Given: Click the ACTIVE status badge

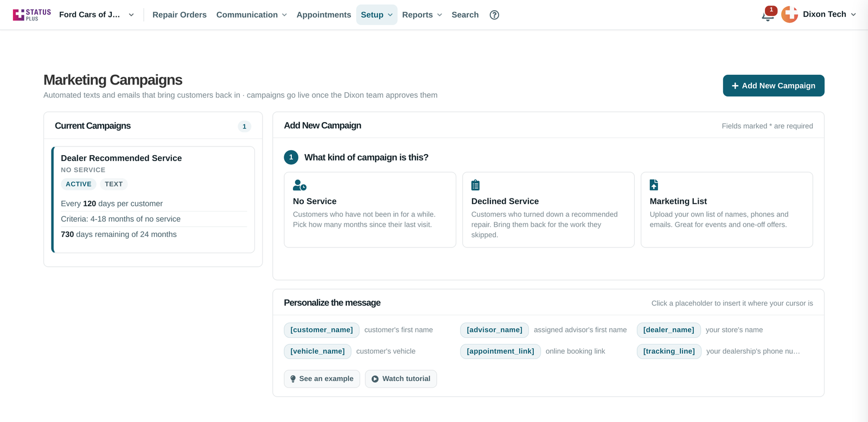Looking at the screenshot, I should pos(79,184).
